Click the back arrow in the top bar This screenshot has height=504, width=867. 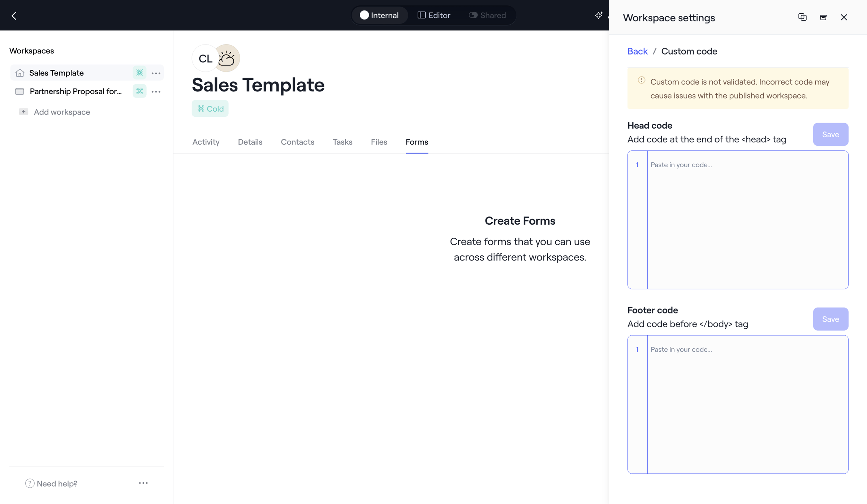coord(14,16)
